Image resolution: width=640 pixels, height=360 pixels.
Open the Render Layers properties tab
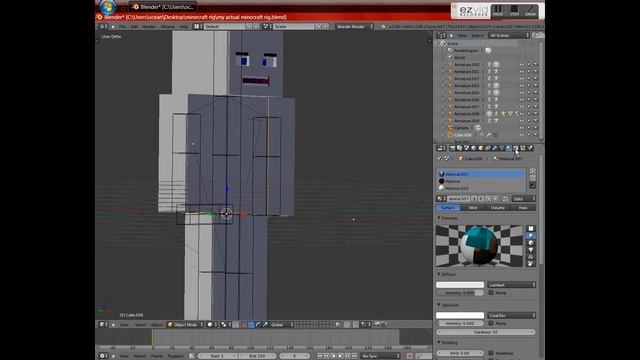click(x=459, y=148)
